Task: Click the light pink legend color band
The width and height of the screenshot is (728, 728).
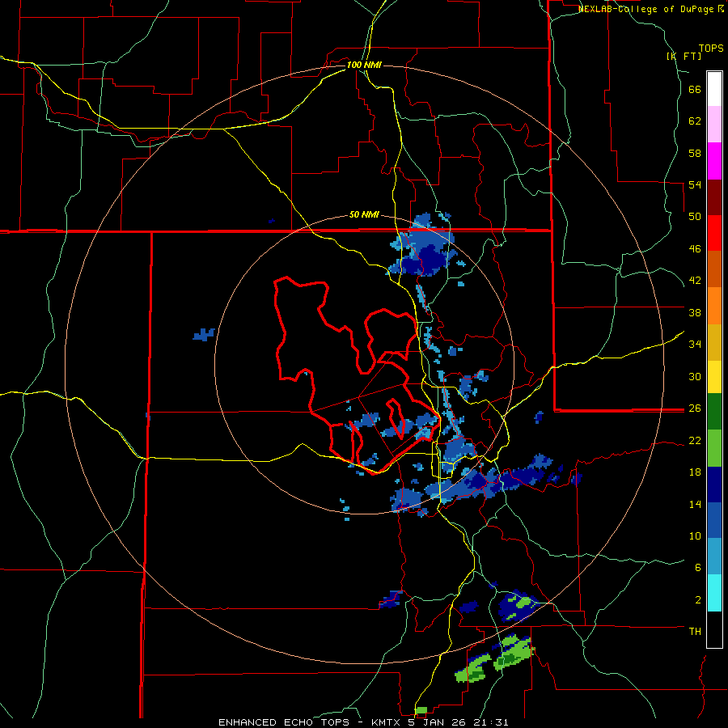Action: tap(714, 125)
